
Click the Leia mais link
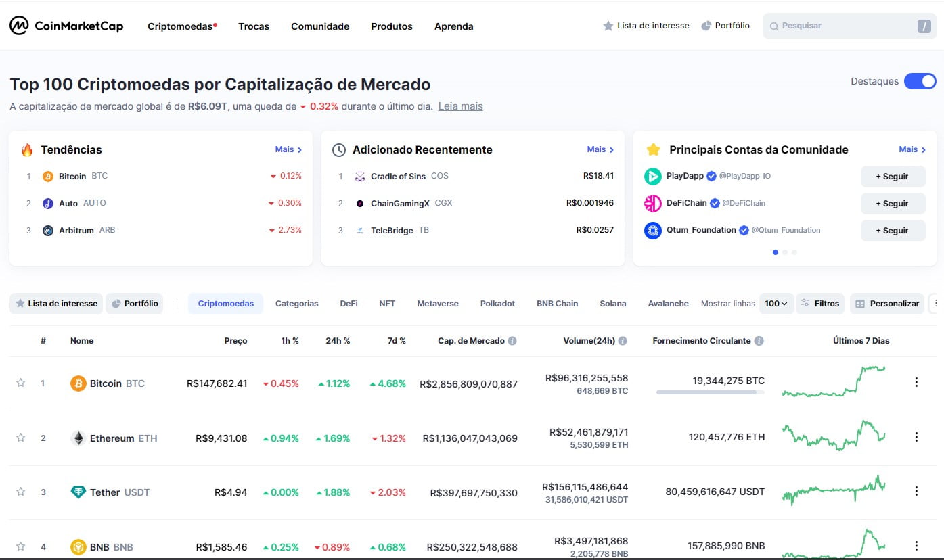pos(460,106)
